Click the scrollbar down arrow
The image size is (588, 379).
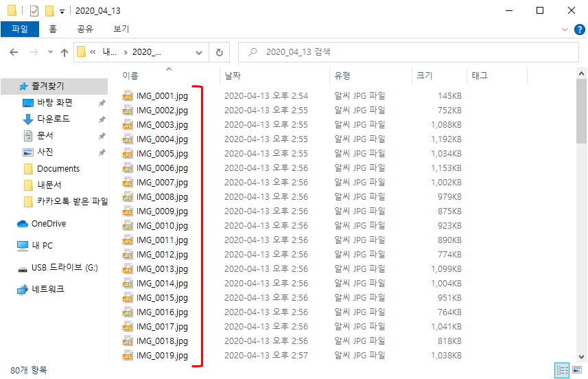point(582,357)
